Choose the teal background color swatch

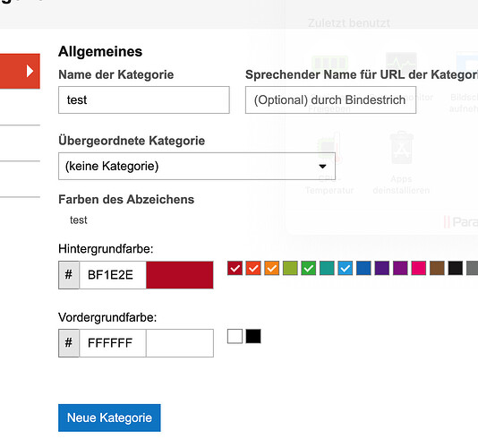pos(327,268)
